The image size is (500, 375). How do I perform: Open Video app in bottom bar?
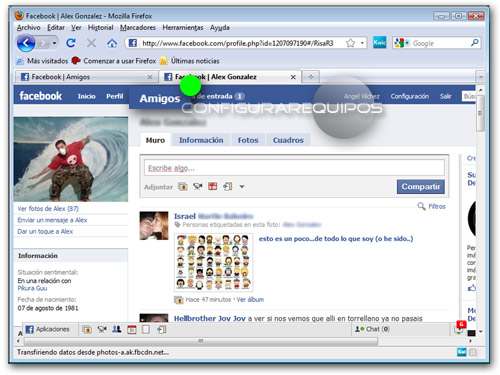click(x=102, y=329)
